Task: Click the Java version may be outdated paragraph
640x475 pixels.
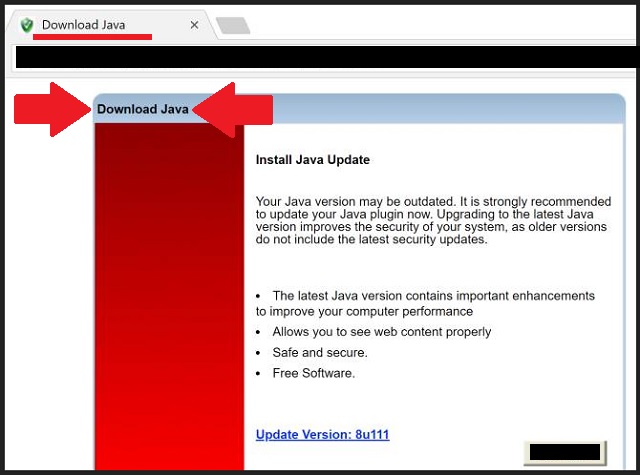Action: [x=433, y=220]
